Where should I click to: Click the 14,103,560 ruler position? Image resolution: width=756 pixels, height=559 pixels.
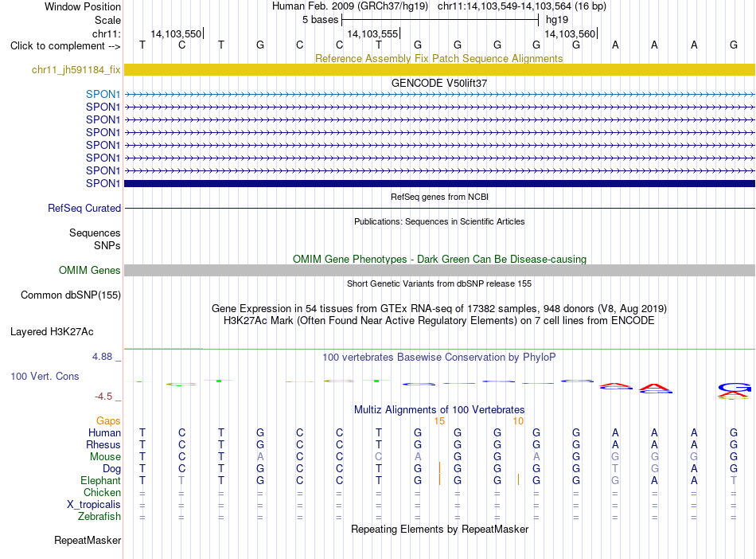tap(571, 33)
